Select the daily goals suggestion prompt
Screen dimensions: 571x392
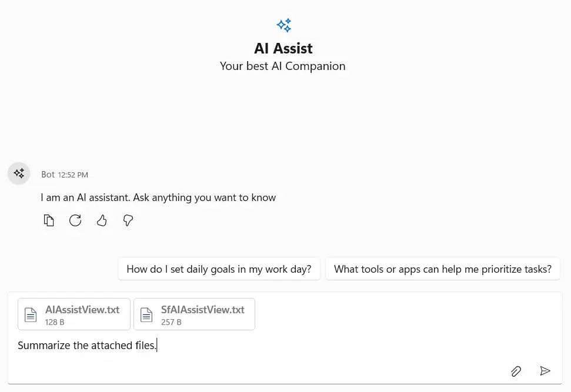(219, 269)
